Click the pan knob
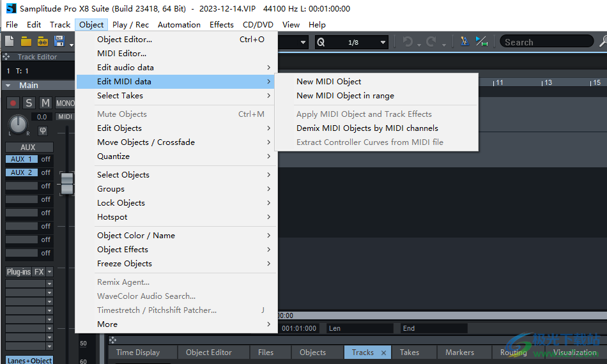This screenshot has width=607, height=364. [x=18, y=124]
